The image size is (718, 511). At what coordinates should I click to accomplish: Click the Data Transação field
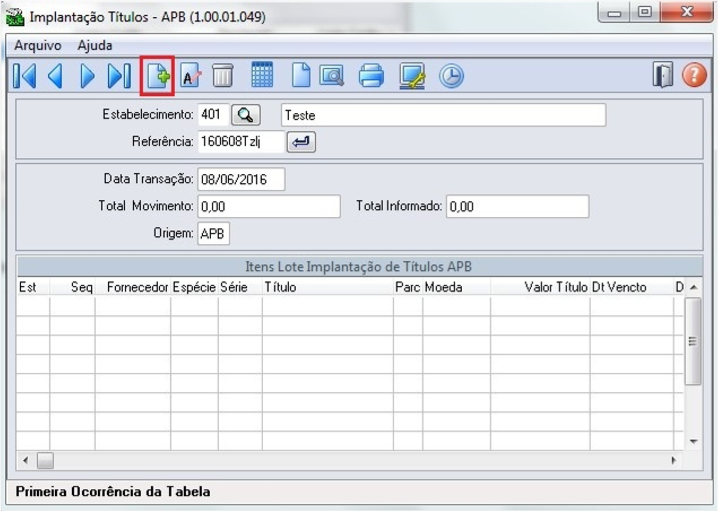241,179
